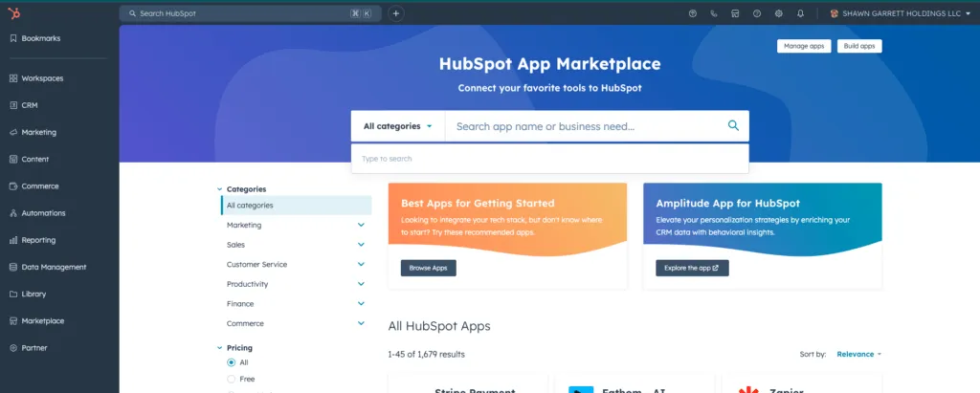The height and width of the screenshot is (393, 980).
Task: Open Marketplace via its storefront sidebar icon
Action: 13,321
